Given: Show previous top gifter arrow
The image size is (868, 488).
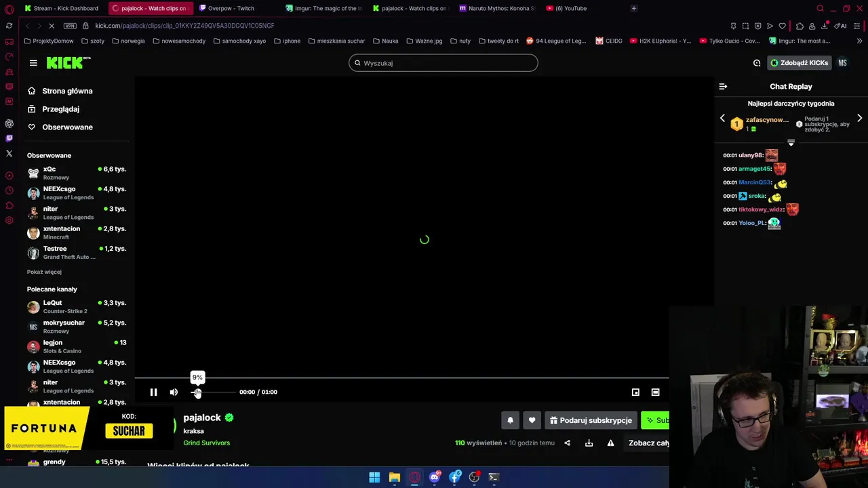Looking at the screenshot, I should tap(722, 119).
